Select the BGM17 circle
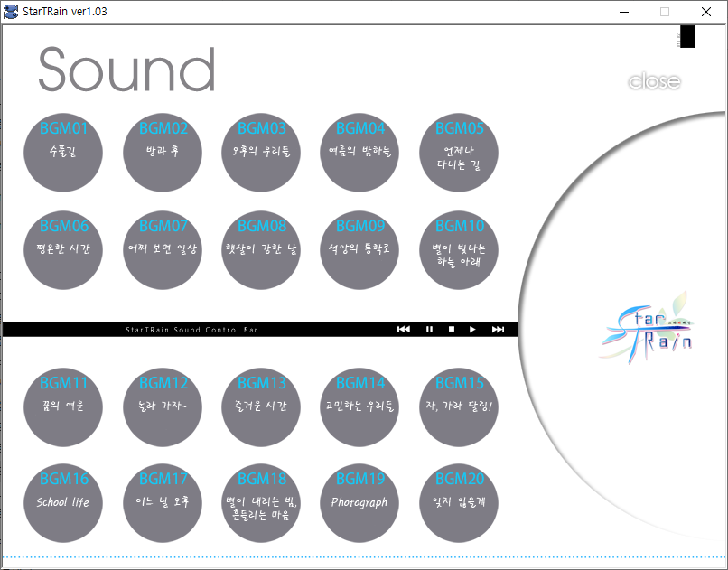728x570 pixels. (163, 503)
